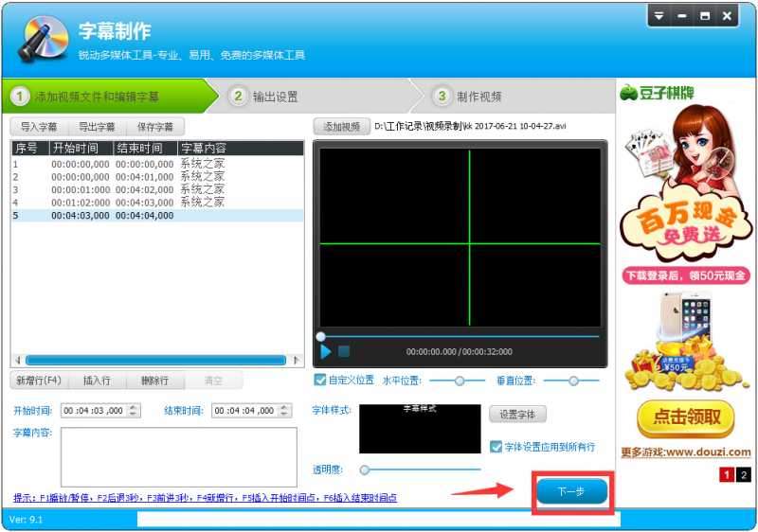
Task: Click the play button under the video preview
Action: 326,351
